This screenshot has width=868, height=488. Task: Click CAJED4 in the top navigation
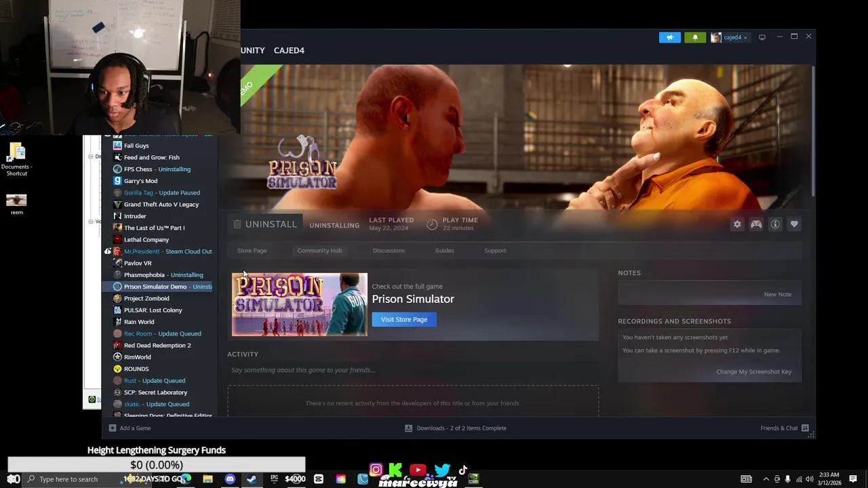289,50
